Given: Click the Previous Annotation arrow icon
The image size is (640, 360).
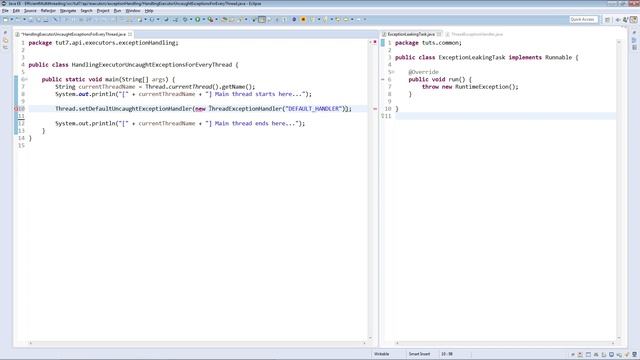Looking at the screenshot, I should 325,19.
